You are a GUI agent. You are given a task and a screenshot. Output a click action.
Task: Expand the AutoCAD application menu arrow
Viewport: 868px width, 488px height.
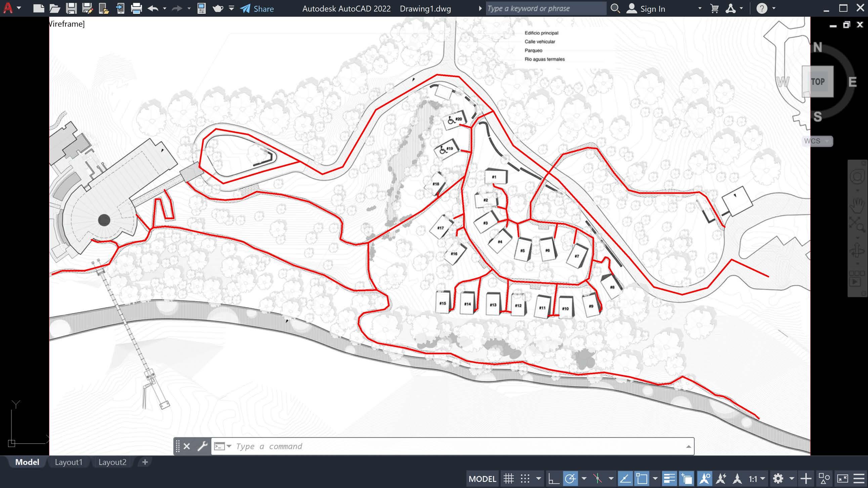(19, 8)
